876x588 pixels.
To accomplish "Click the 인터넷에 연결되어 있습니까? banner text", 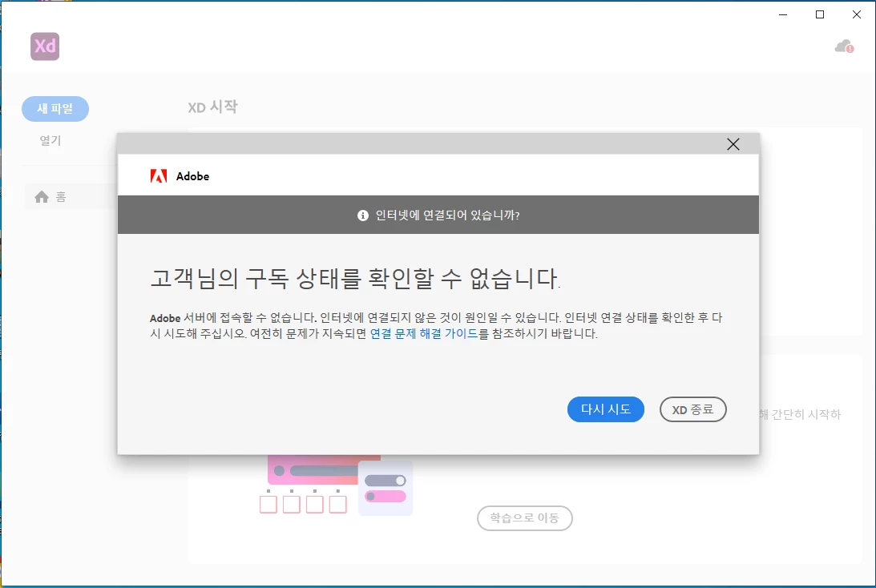I will 447,215.
